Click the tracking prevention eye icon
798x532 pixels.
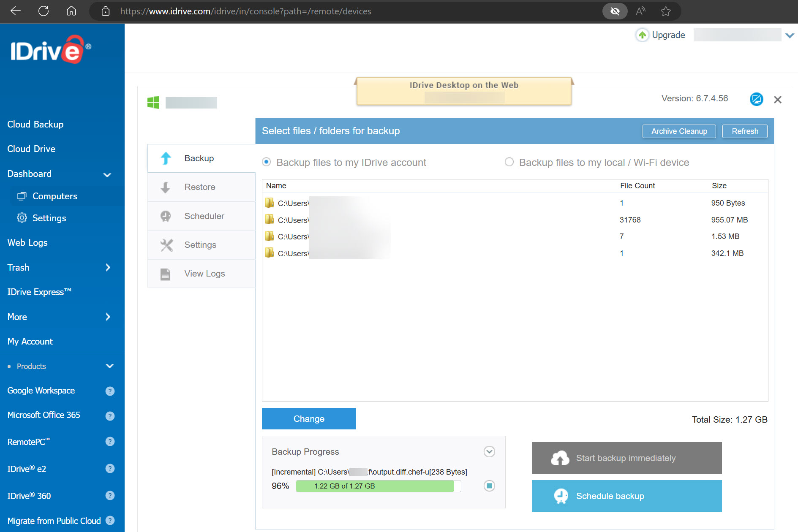pos(615,11)
